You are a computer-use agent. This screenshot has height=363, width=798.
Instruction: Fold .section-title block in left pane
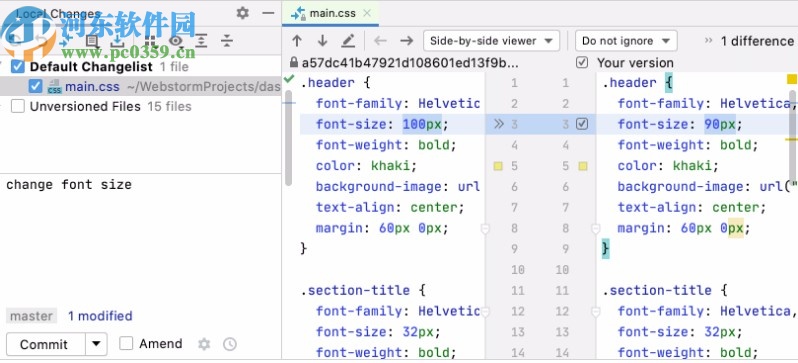pos(485,311)
